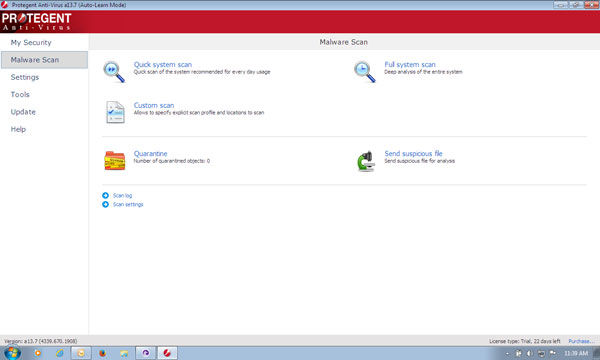Image resolution: width=600 pixels, height=360 pixels.
Task: Go to the Update section
Action: coord(23,112)
